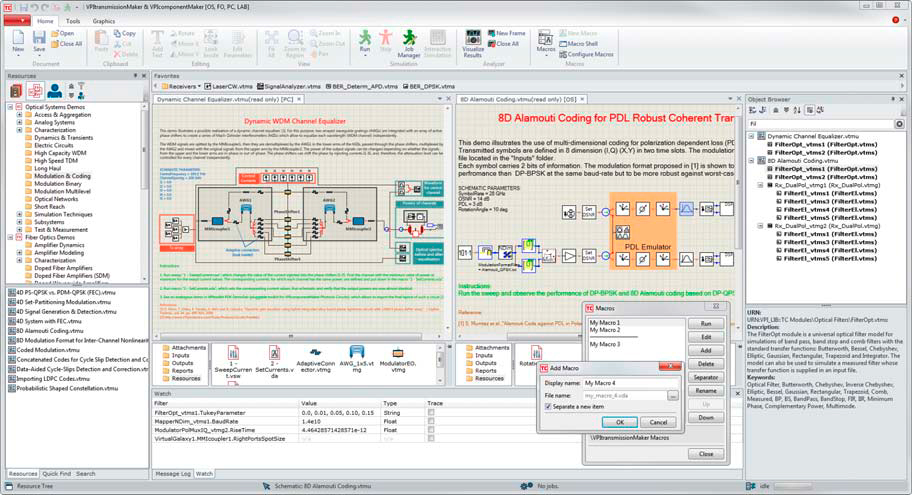Open the Receivers favorites dropdown
This screenshot has height=495, width=912.
coord(181,87)
